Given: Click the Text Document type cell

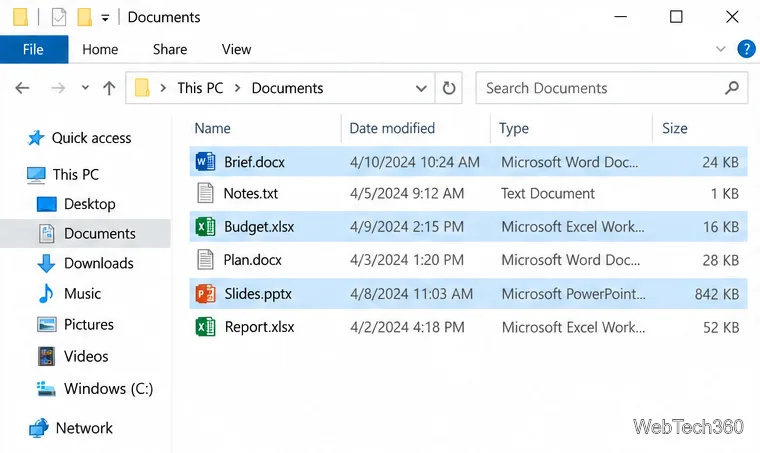Looking at the screenshot, I should point(548,193).
